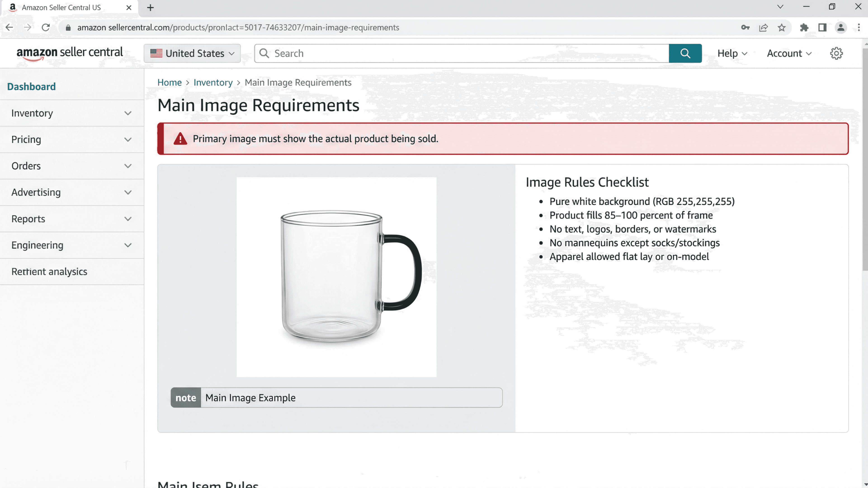
Task: Open the United States marketplace dropdown
Action: pyautogui.click(x=192, y=53)
